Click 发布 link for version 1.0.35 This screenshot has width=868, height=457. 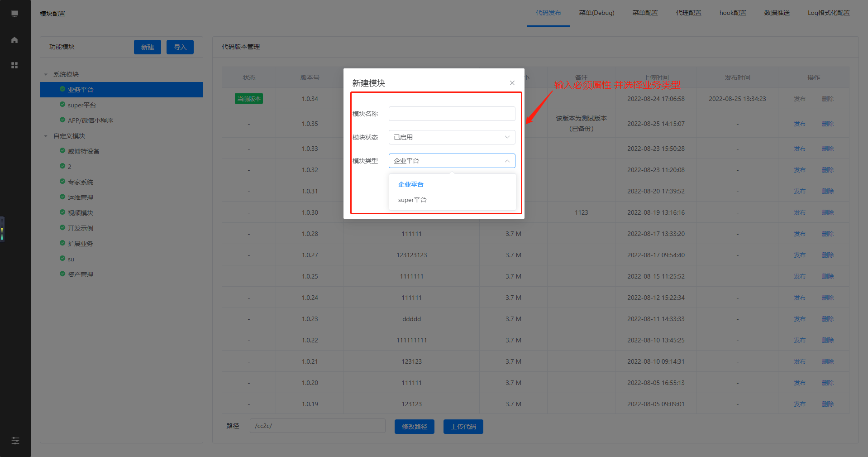(799, 124)
